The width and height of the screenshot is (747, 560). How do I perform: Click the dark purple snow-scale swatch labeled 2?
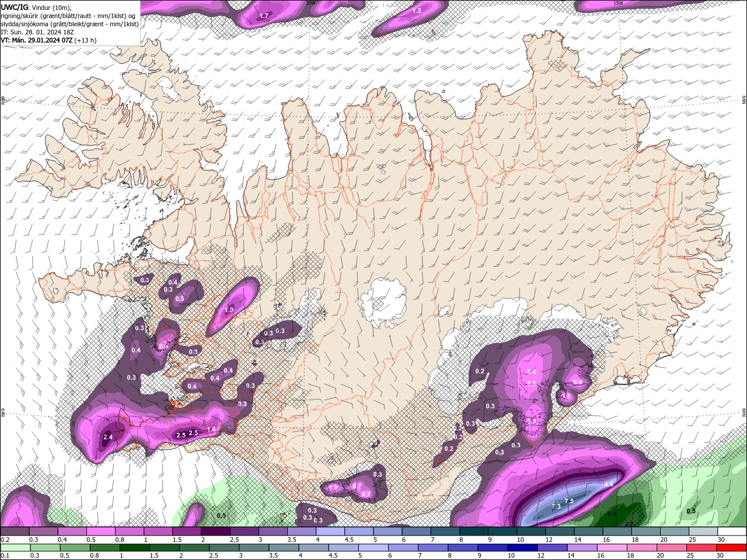[215, 531]
